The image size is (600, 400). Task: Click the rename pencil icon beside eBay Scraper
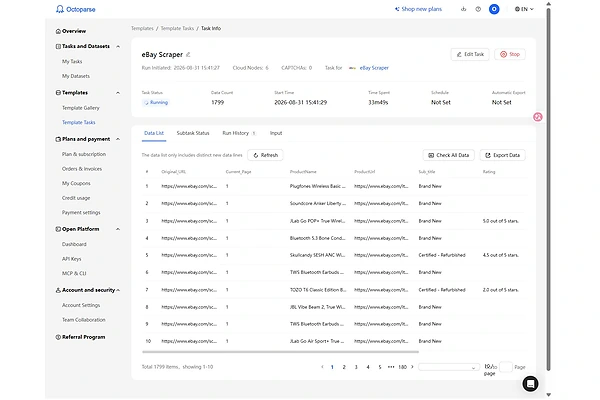click(x=188, y=55)
